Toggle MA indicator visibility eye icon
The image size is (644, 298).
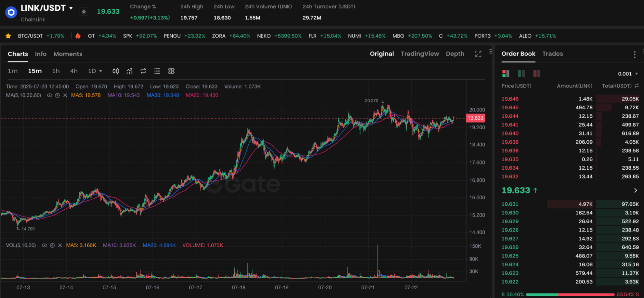pyautogui.click(x=50, y=95)
